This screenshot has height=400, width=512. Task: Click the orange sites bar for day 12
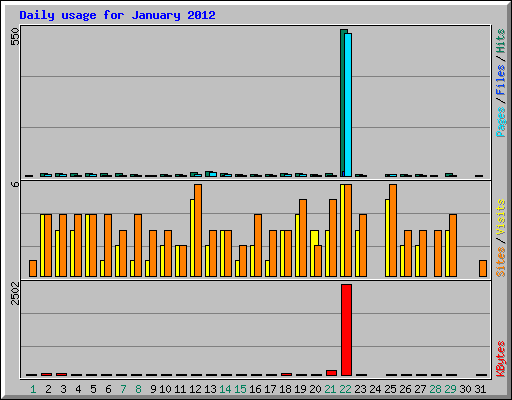point(198,230)
